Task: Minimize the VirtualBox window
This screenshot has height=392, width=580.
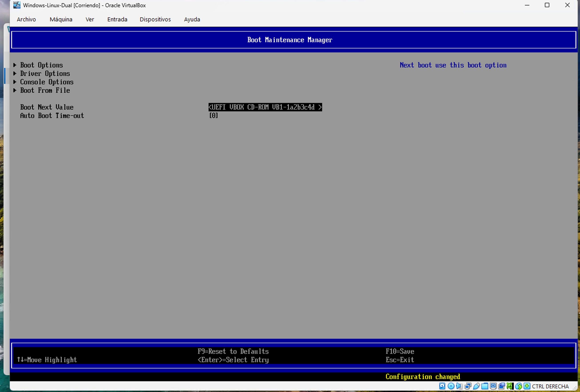Action: point(527,5)
